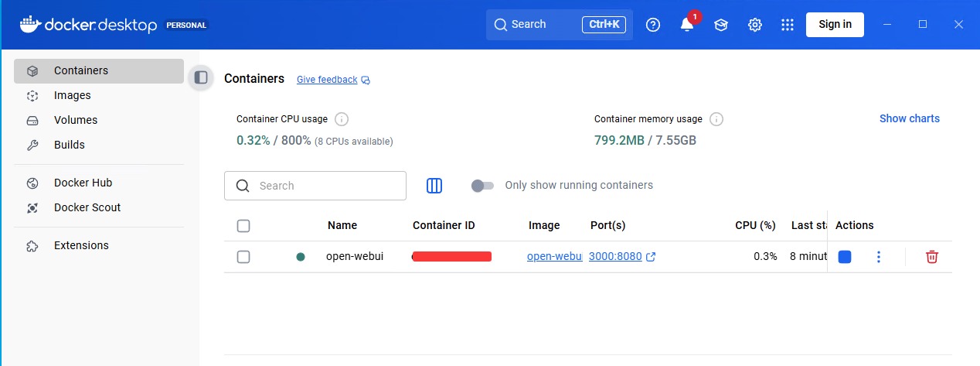
Task: Click Show charts
Action: click(x=909, y=118)
